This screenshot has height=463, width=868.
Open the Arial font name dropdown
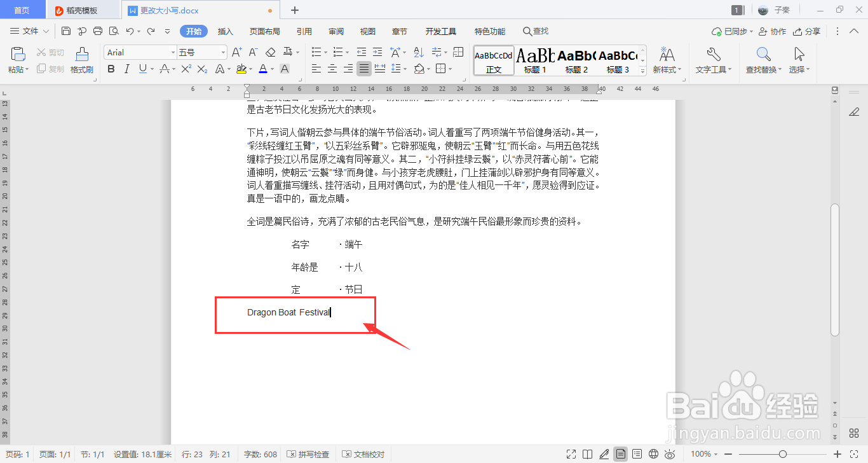pos(173,53)
